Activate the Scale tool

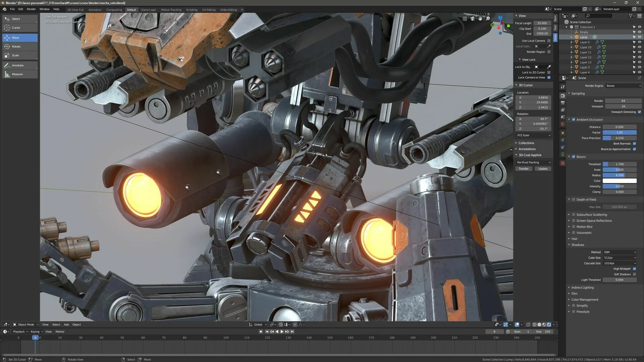click(20, 55)
